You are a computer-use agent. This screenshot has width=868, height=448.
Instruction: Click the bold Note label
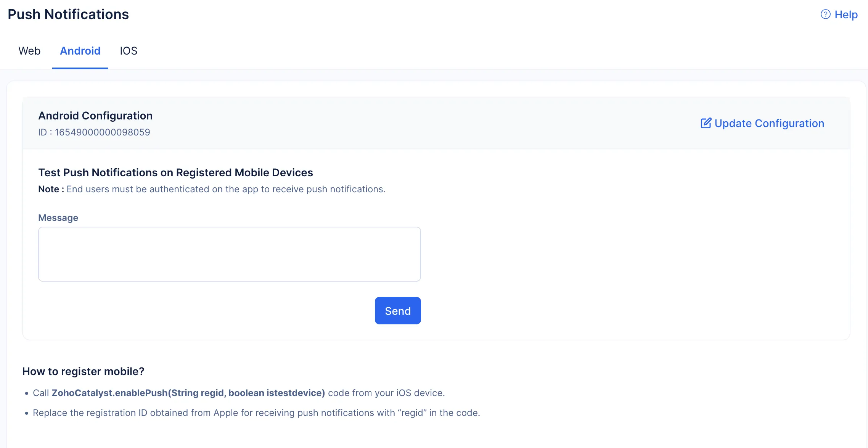51,189
